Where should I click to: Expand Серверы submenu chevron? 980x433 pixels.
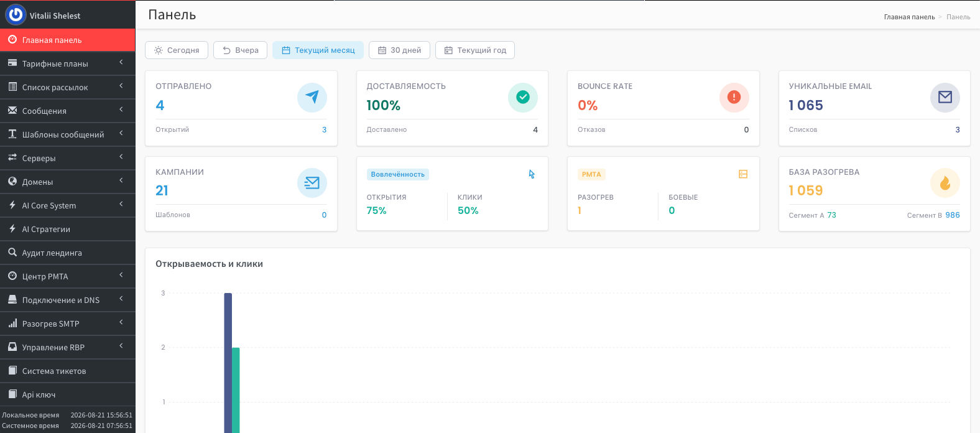click(121, 157)
